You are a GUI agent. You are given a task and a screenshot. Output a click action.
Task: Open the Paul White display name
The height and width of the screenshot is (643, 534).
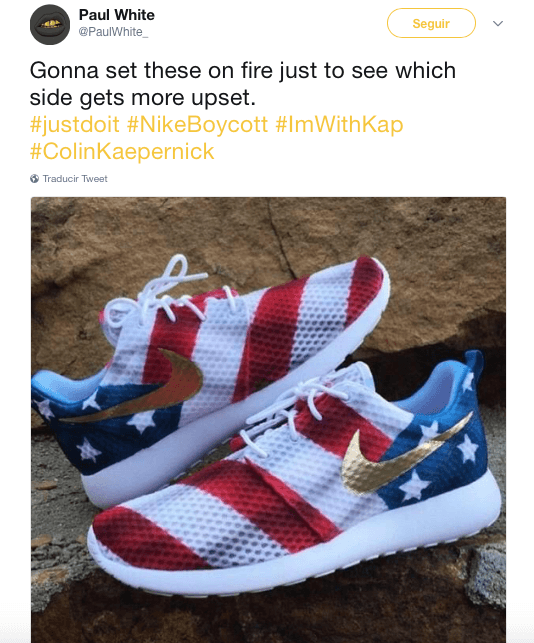(116, 15)
